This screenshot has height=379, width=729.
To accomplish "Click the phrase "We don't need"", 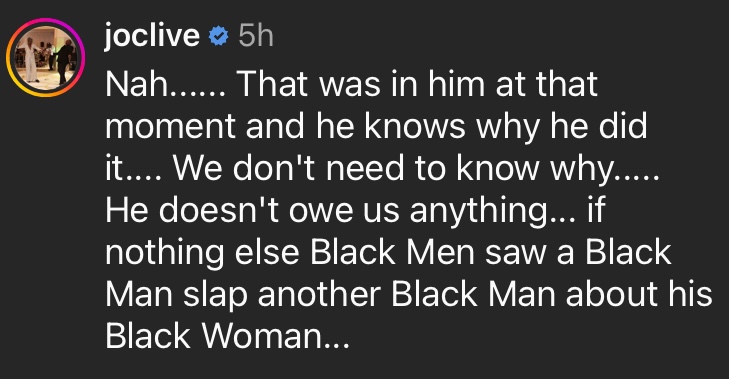I will click(289, 168).
